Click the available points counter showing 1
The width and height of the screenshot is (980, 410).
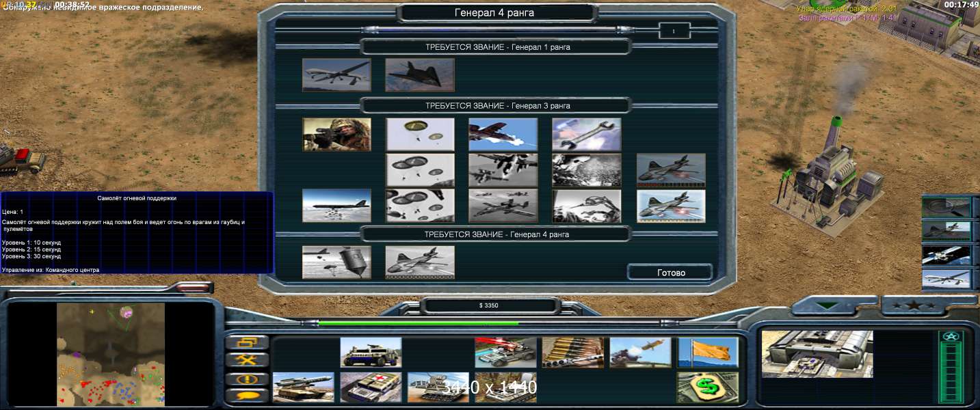point(674,31)
